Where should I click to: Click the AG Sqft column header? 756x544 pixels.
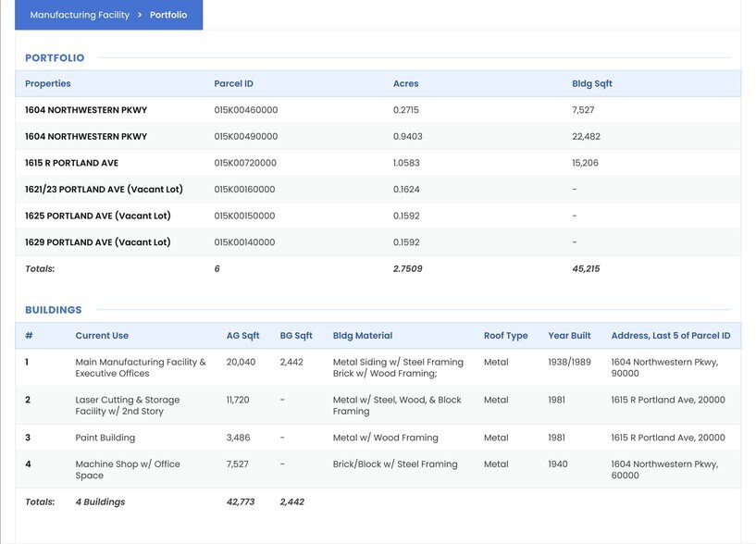tap(242, 336)
